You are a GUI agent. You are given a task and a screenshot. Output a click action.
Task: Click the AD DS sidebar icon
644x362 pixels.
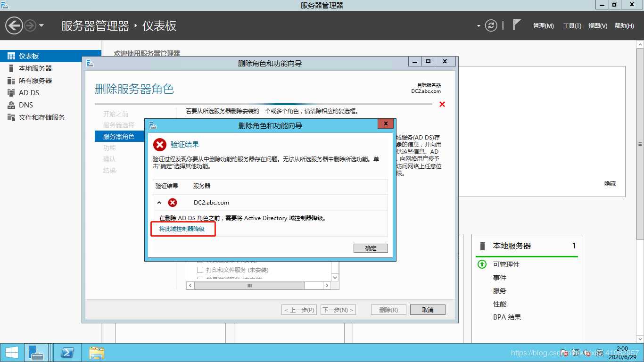[11, 93]
